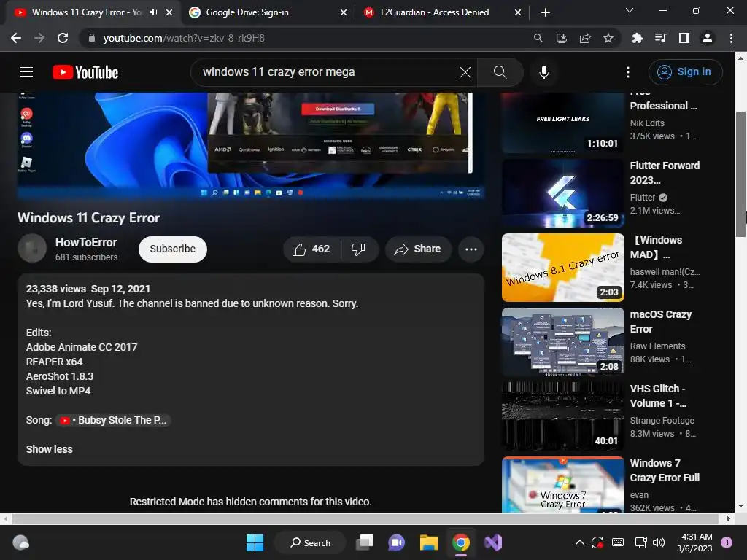Open Windows 8.1 Crazy error thumbnail
Screen dimensions: 747x560
(562, 268)
